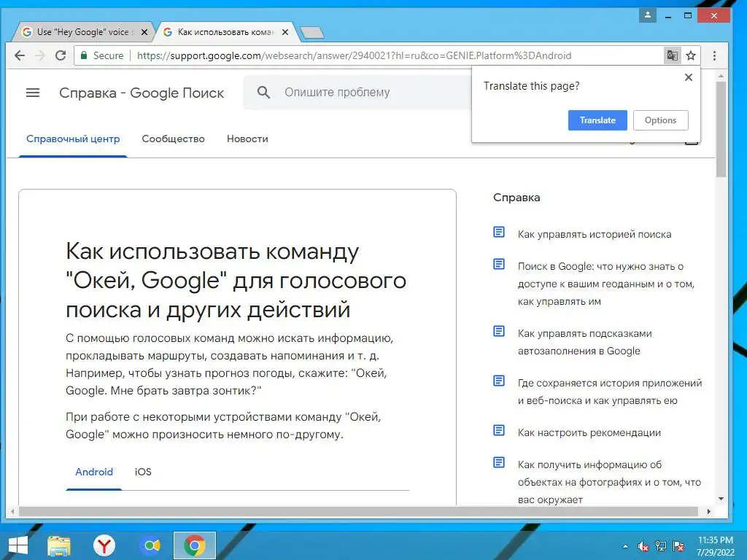The width and height of the screenshot is (747, 560).
Task: Bookmark page with the star icon
Action: click(691, 55)
